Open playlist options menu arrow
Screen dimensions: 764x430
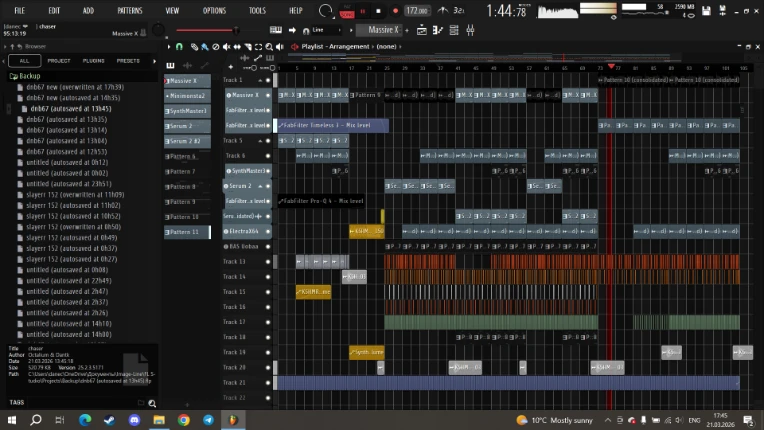(169, 47)
